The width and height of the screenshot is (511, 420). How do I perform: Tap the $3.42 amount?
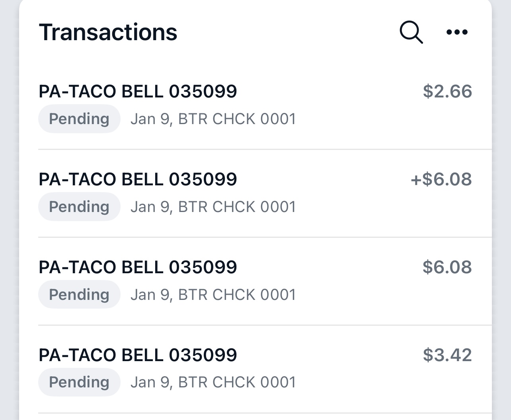(x=447, y=355)
